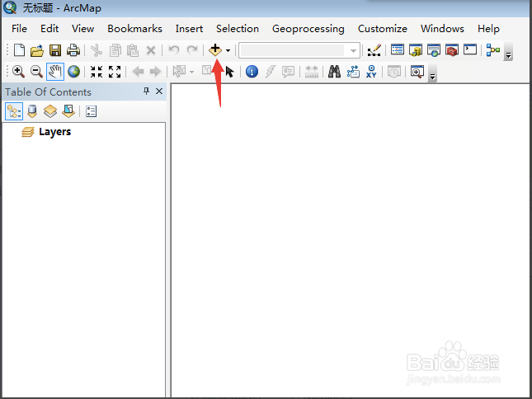The height and width of the screenshot is (399, 532).
Task: Create a new map document
Action: click(x=19, y=50)
